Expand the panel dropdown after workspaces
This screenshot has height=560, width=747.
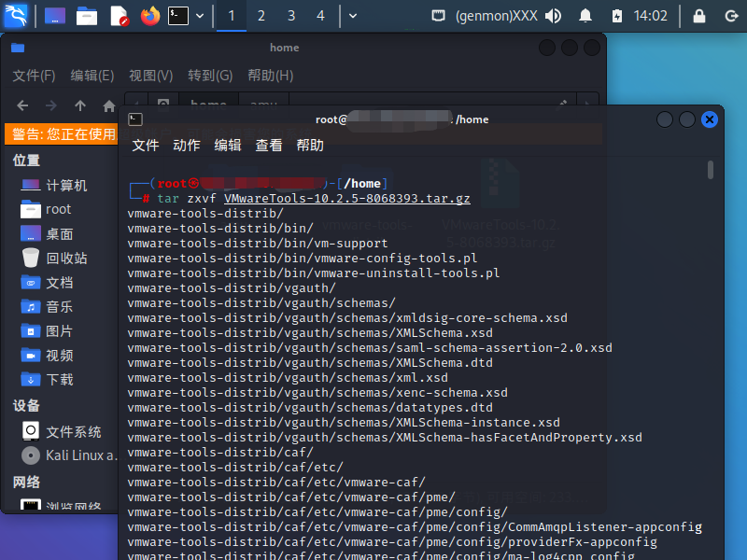click(x=353, y=16)
